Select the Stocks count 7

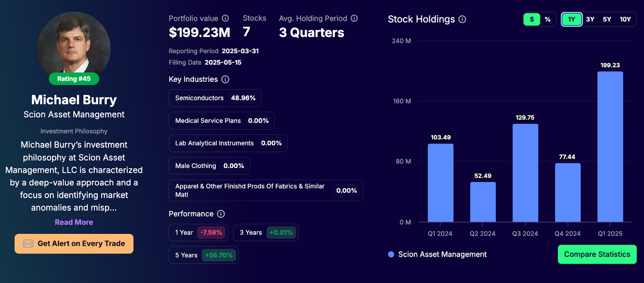pos(246,32)
